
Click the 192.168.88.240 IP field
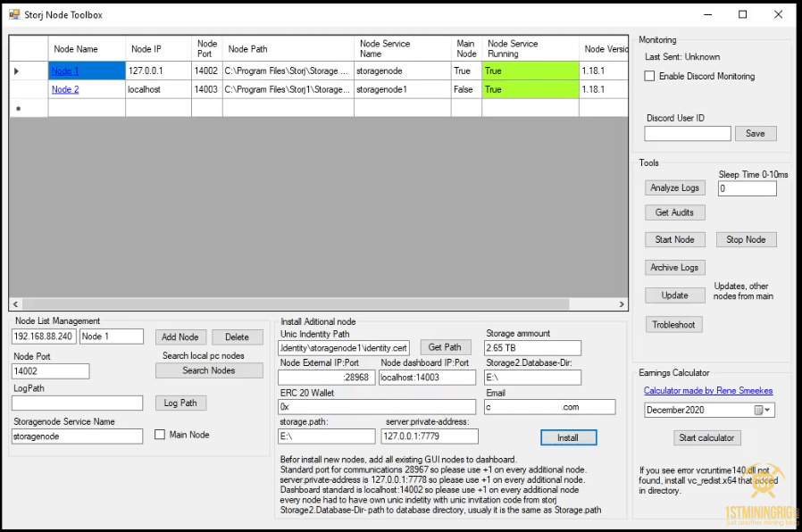[44, 337]
